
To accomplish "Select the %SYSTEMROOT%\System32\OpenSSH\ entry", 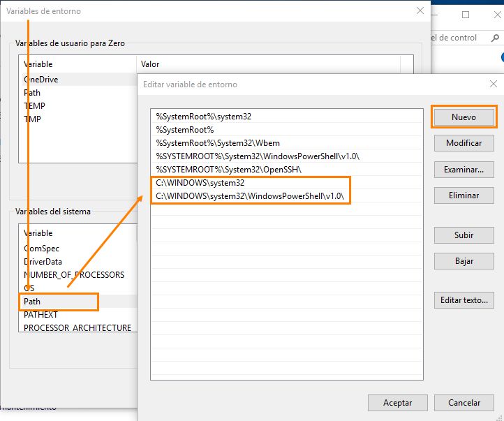I will click(x=287, y=170).
